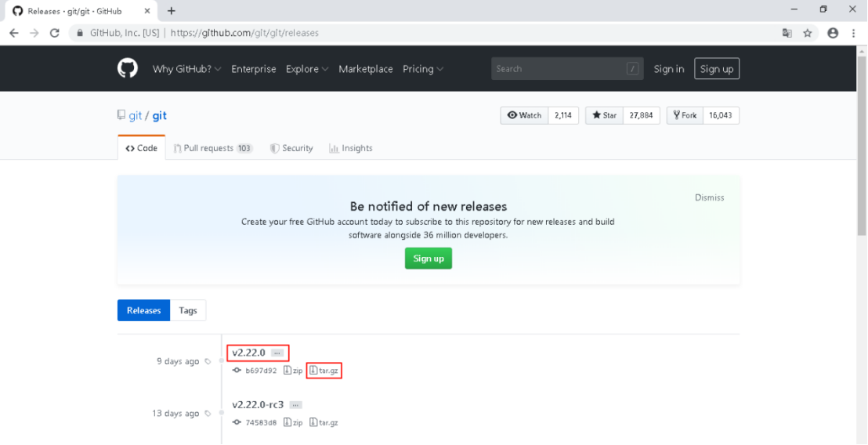Open the 27,884 stargazers count

pos(642,115)
